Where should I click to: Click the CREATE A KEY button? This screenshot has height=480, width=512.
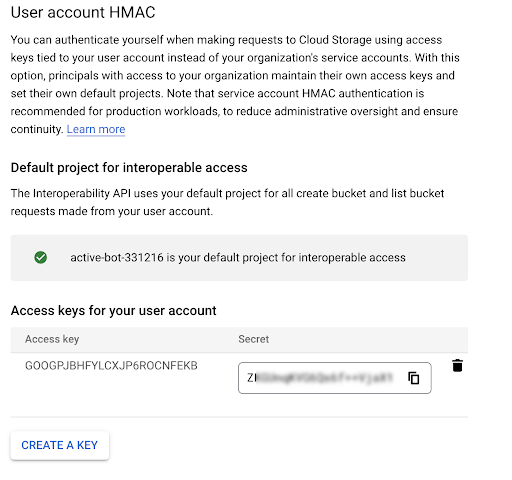(60, 445)
